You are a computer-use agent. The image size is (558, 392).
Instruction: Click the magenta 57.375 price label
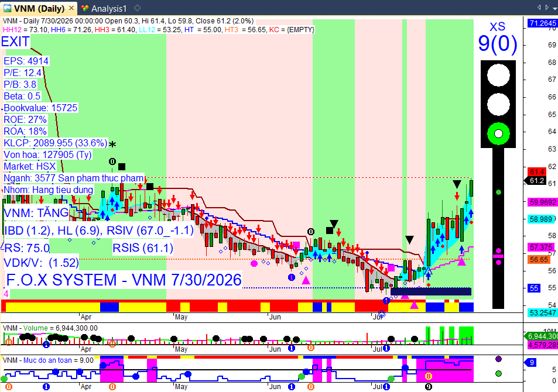[x=540, y=247]
